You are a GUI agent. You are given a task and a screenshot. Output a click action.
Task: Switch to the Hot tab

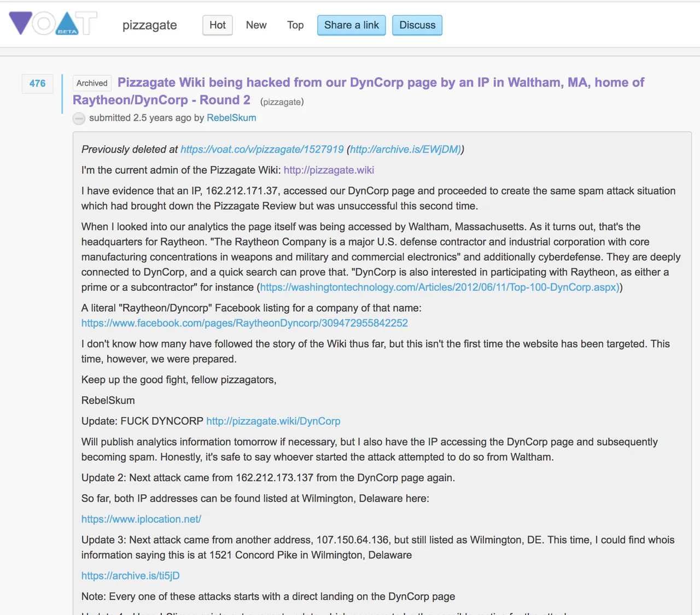coord(218,25)
